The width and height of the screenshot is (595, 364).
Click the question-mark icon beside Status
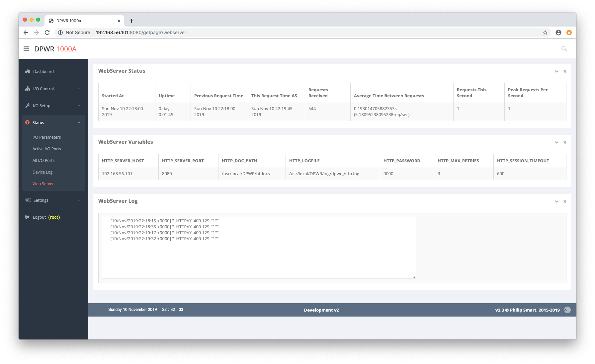coord(28,122)
